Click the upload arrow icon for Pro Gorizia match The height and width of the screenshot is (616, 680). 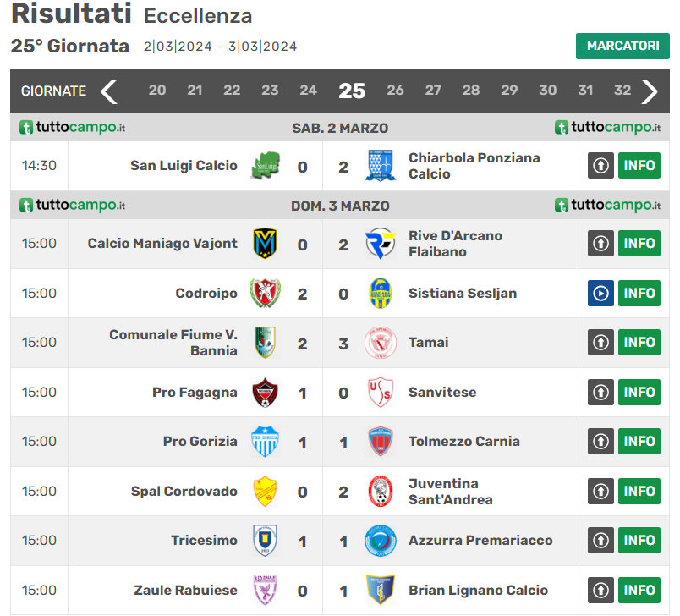tap(600, 442)
